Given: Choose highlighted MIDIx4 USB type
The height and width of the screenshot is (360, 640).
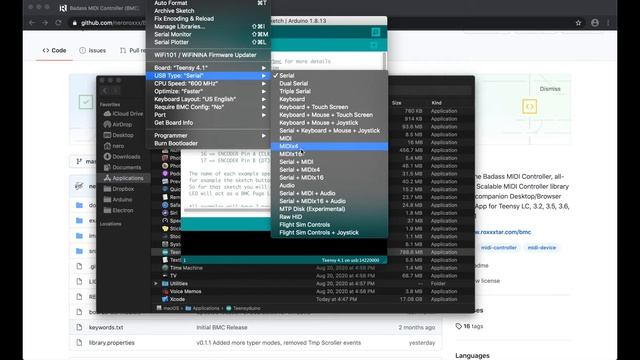Looking at the screenshot, I should tap(329, 146).
